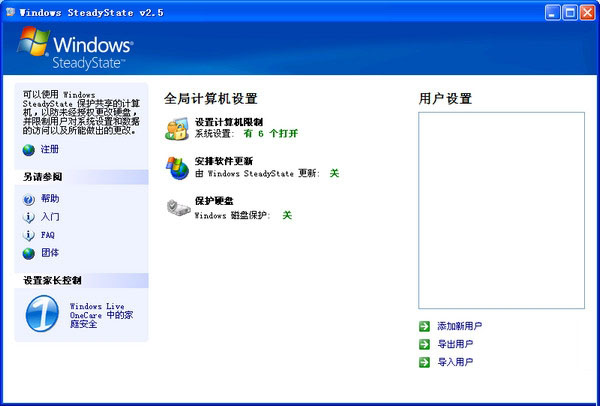
Task: Click the globe icon beside 团体
Action: pos(28,253)
